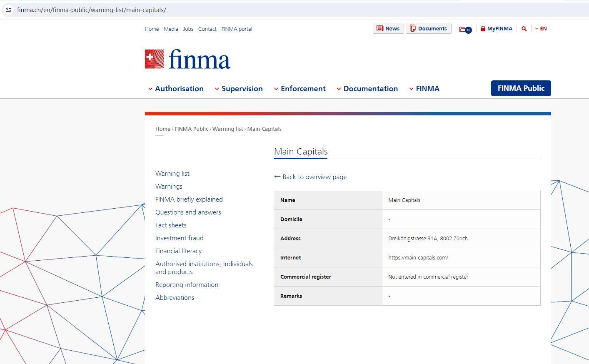Screen dimensions: 589x364
Task: Open MyFINMA login with lock icon
Action: click(496, 29)
